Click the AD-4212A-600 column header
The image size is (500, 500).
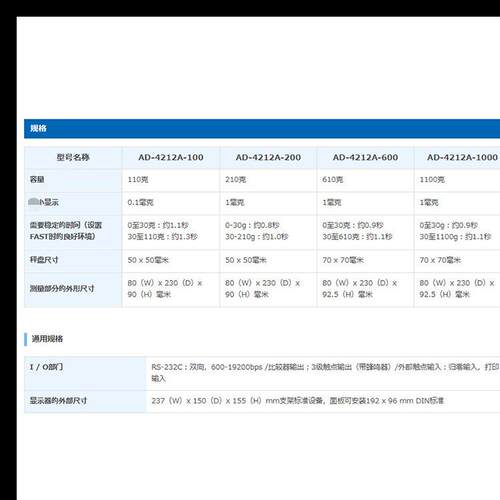[365, 157]
